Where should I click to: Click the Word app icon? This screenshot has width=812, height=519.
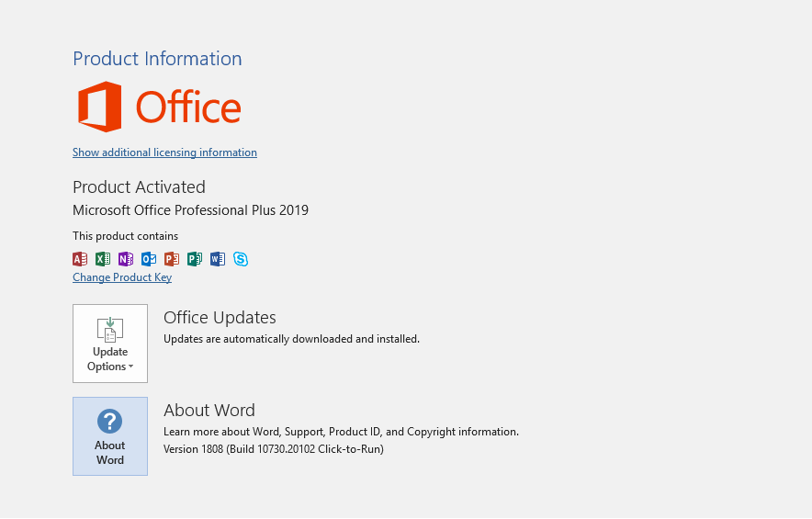pos(218,259)
